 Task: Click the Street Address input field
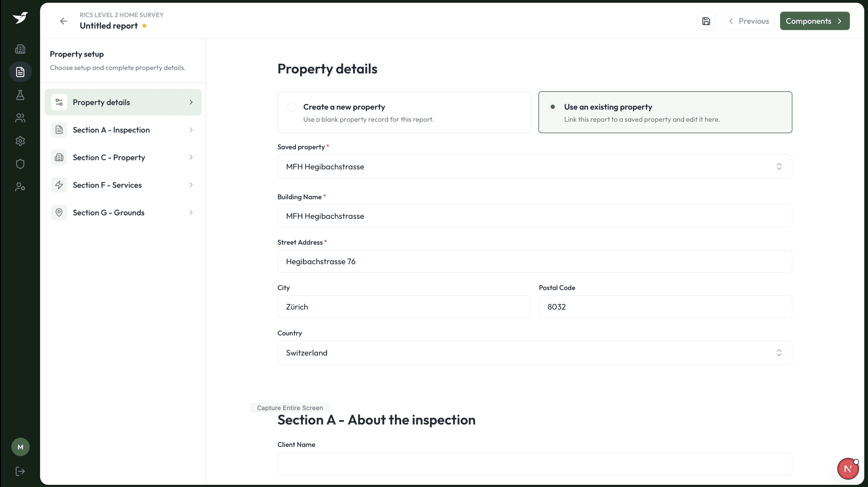pyautogui.click(x=534, y=261)
